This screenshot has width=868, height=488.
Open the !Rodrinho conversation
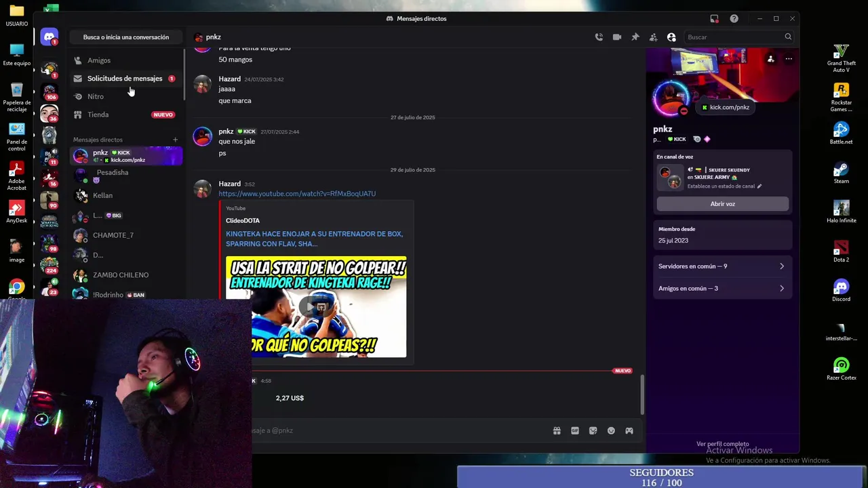click(126, 294)
